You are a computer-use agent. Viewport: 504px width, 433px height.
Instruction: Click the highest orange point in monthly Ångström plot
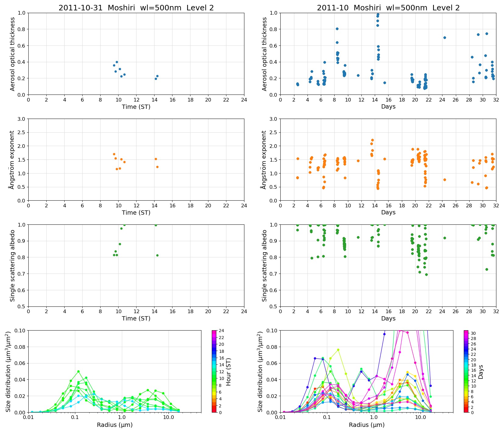click(372, 140)
